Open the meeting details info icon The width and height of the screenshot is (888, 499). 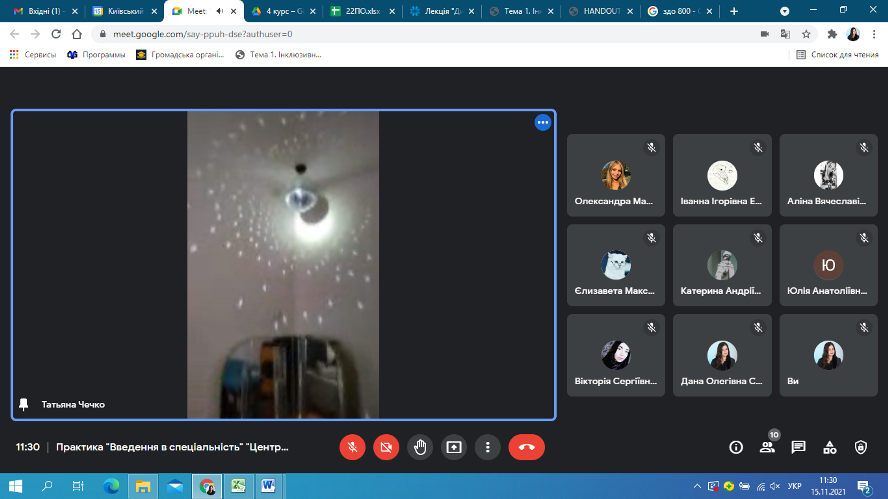736,447
